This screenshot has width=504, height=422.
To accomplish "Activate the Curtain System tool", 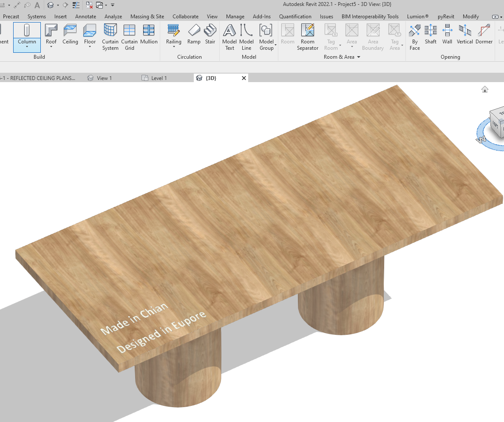I will (x=110, y=37).
